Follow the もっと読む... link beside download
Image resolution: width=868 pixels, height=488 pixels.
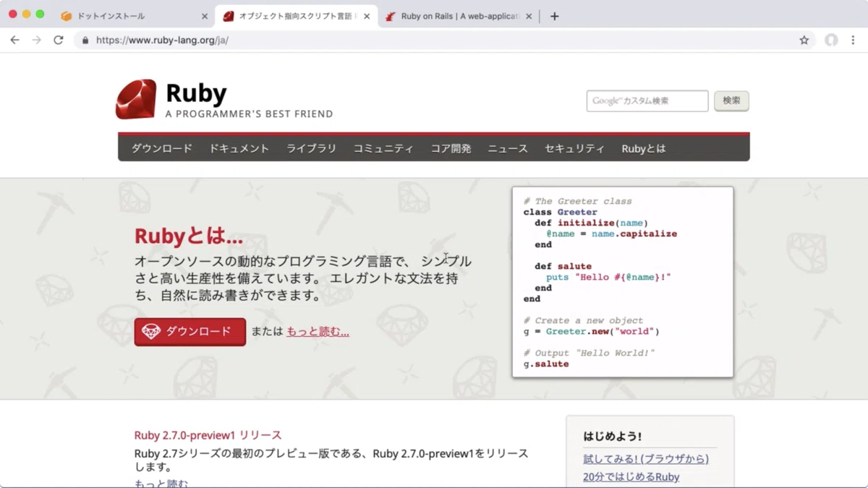coord(318,332)
